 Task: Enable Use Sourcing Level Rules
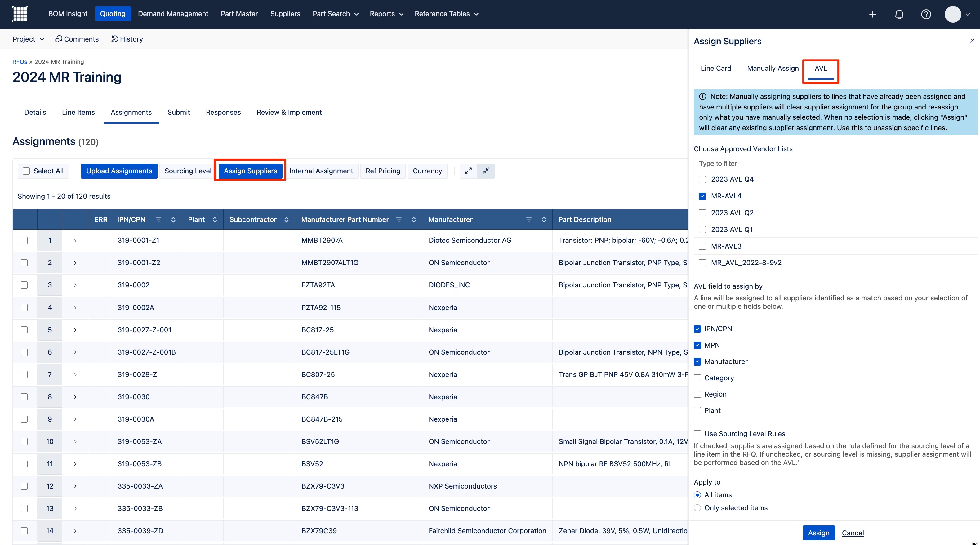(697, 434)
